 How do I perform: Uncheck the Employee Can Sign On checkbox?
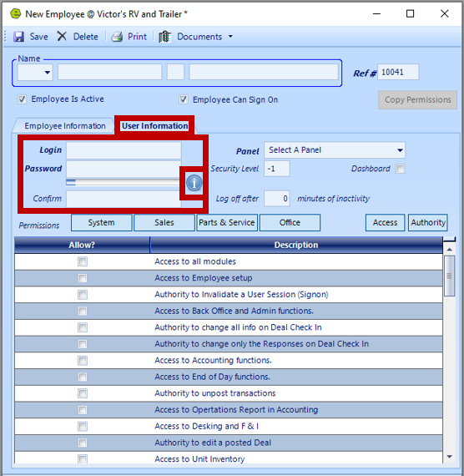point(184,99)
